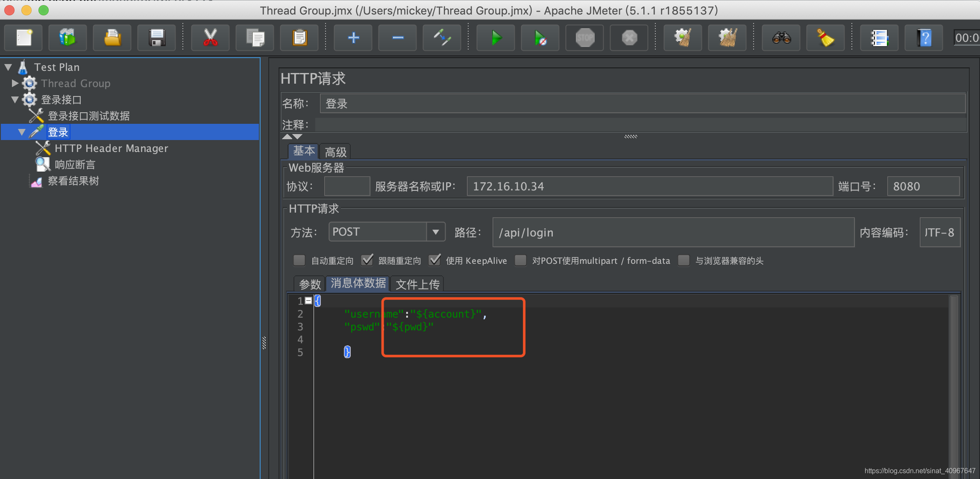This screenshot has height=479, width=980.
Task: Clear all results with double-broom icon
Action: [x=727, y=38]
